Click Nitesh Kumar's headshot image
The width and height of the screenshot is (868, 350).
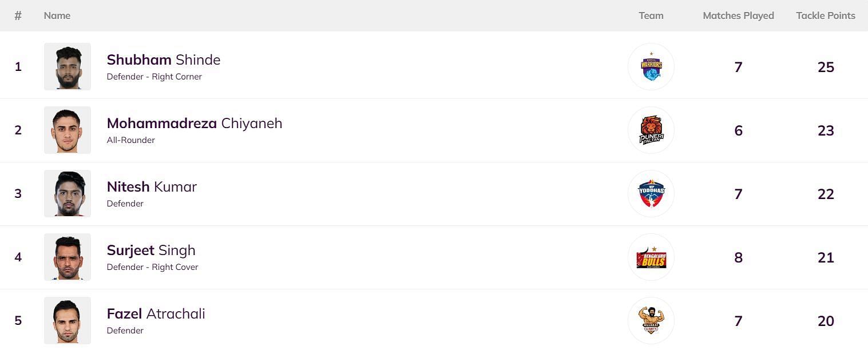tap(67, 193)
